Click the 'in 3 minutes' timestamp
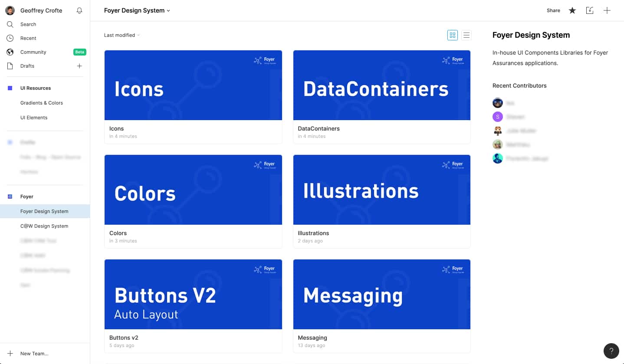The height and width of the screenshot is (364, 624). (123, 241)
